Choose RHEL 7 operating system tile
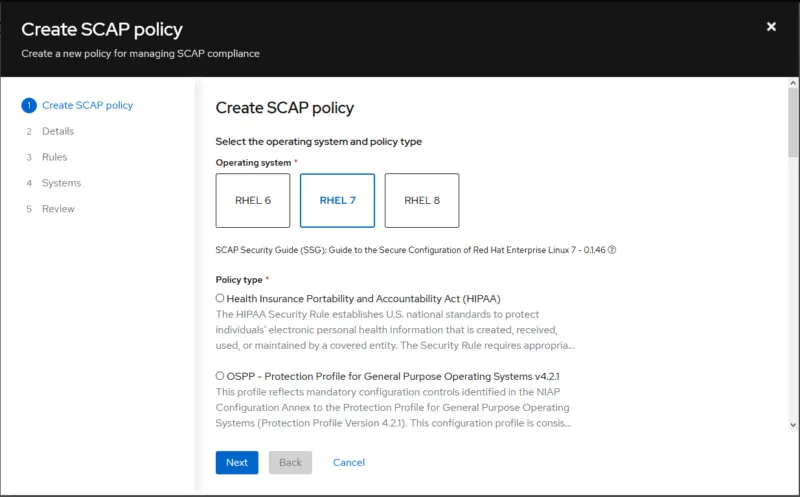Screen dimensions: 800x497 point(337,201)
